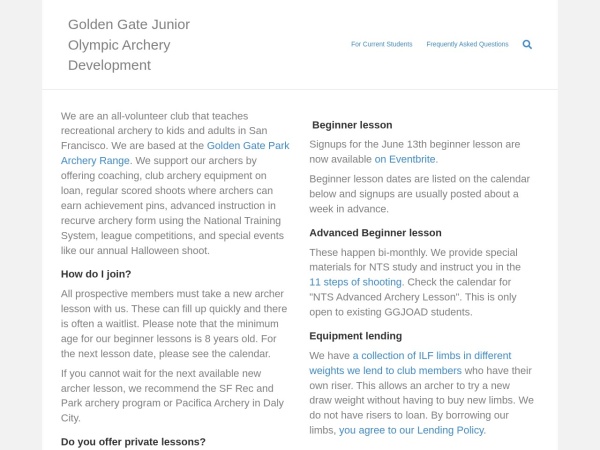Image resolution: width=600 pixels, height=450 pixels.
Task: Follow the Golden Gate Park Archery Range link
Action: (x=175, y=153)
